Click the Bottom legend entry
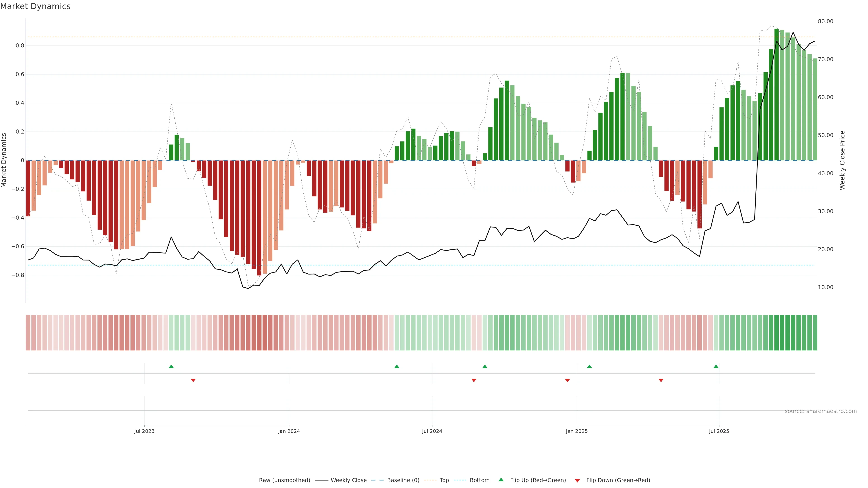The height and width of the screenshot is (488, 868). (x=479, y=480)
